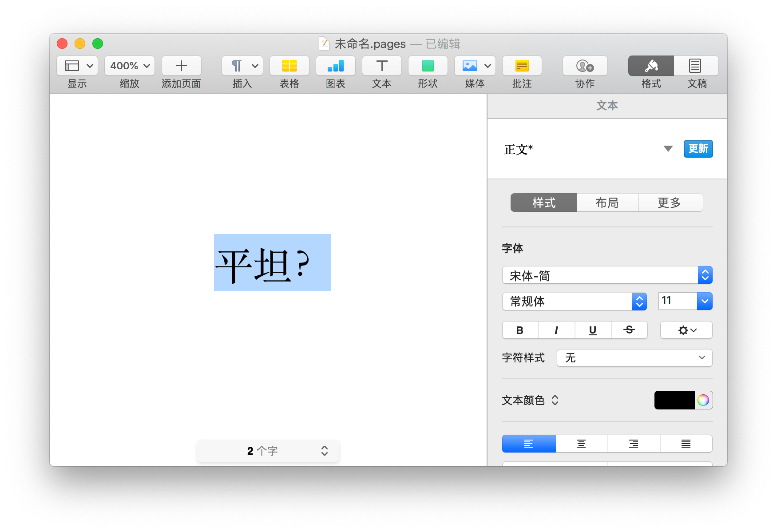
Task: Open the 显示 view options button
Action: coord(77,66)
